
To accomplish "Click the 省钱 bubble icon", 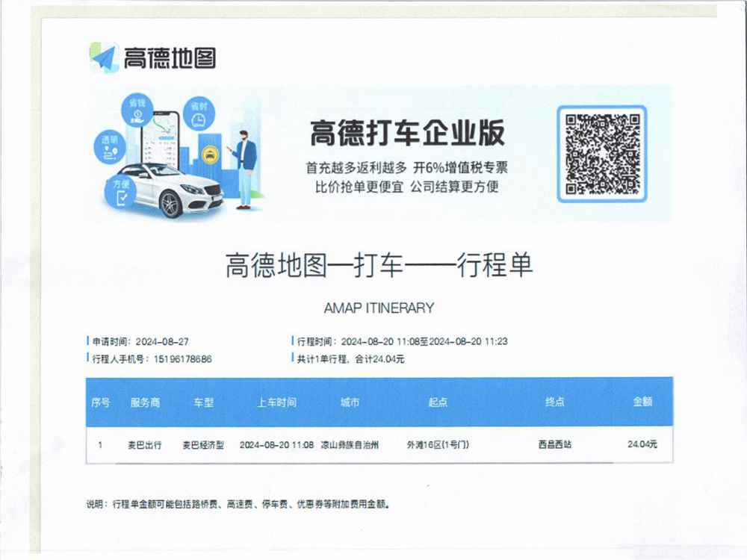I will coord(137,110).
